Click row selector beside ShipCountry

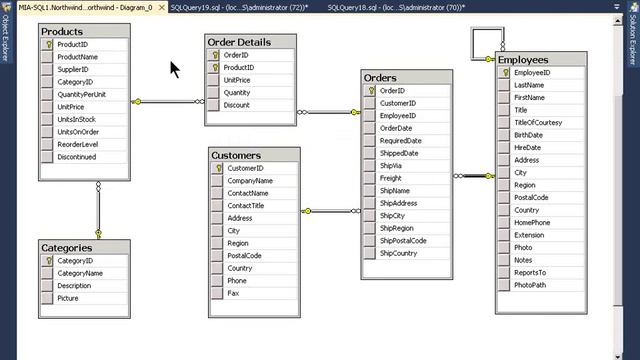(x=370, y=253)
